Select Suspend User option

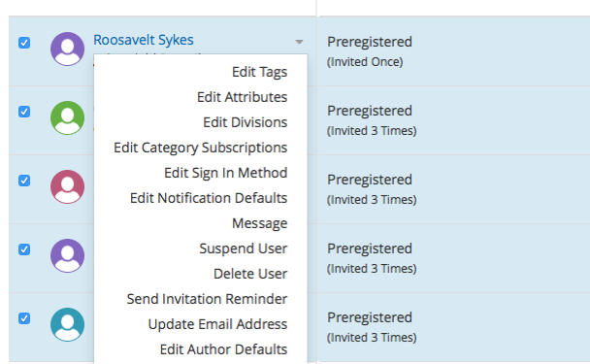coord(244,248)
